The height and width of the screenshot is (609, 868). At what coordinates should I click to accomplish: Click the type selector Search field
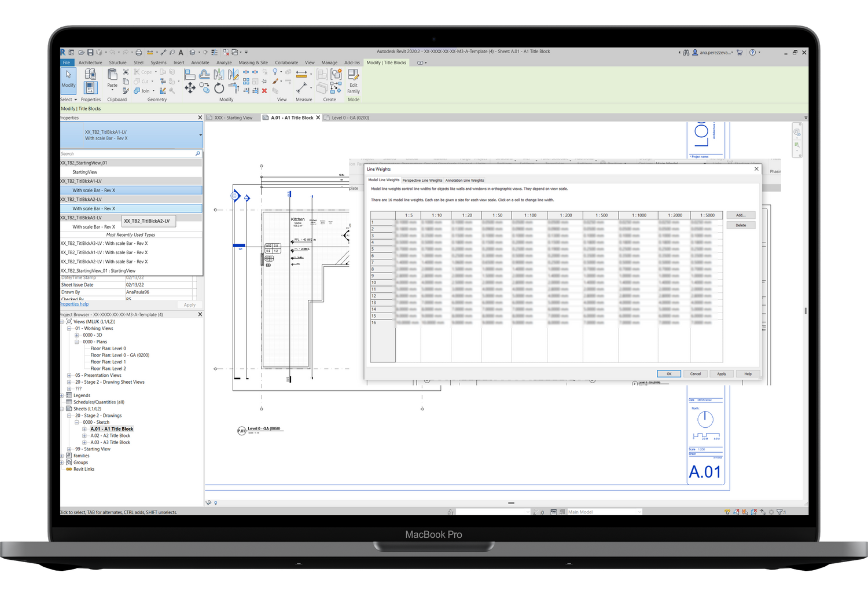coord(127,154)
